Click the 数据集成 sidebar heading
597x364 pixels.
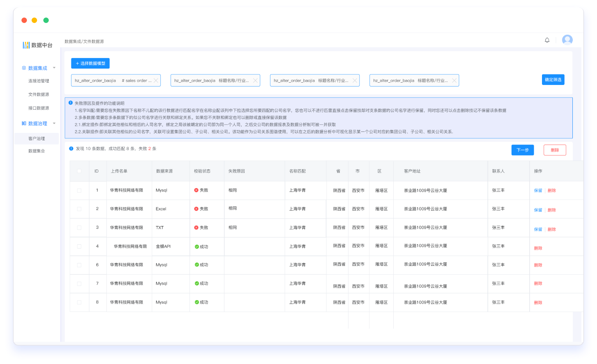(37, 68)
